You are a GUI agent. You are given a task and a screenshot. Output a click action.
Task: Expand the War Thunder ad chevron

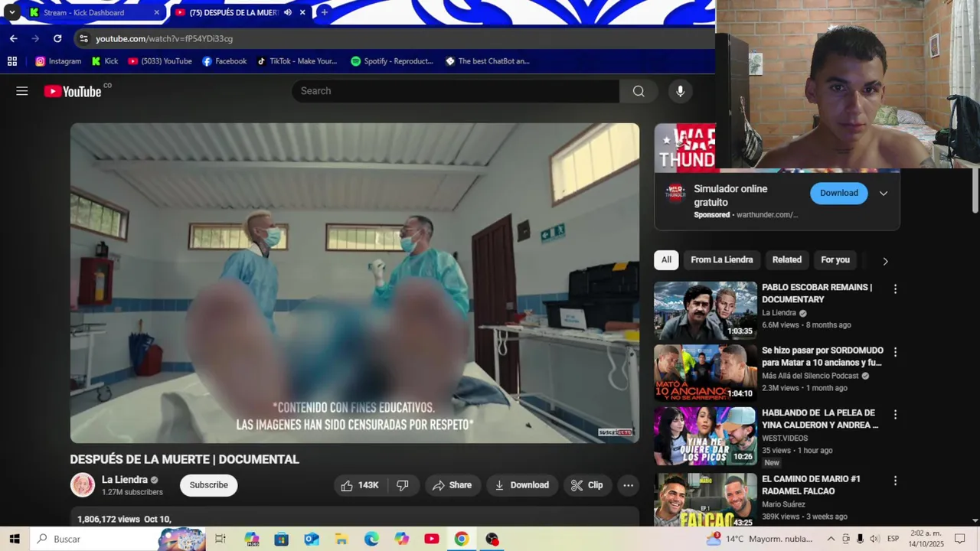click(884, 194)
